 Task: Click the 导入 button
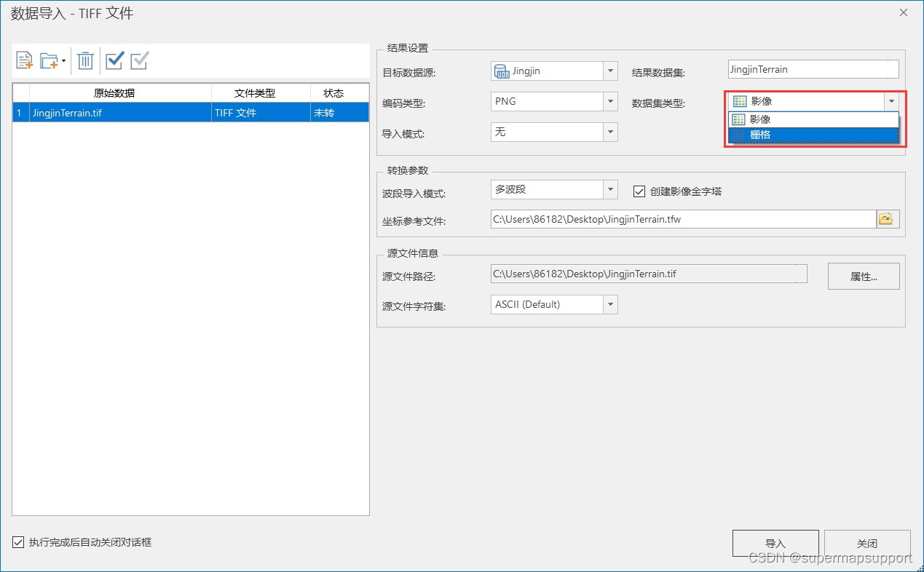tap(775, 543)
